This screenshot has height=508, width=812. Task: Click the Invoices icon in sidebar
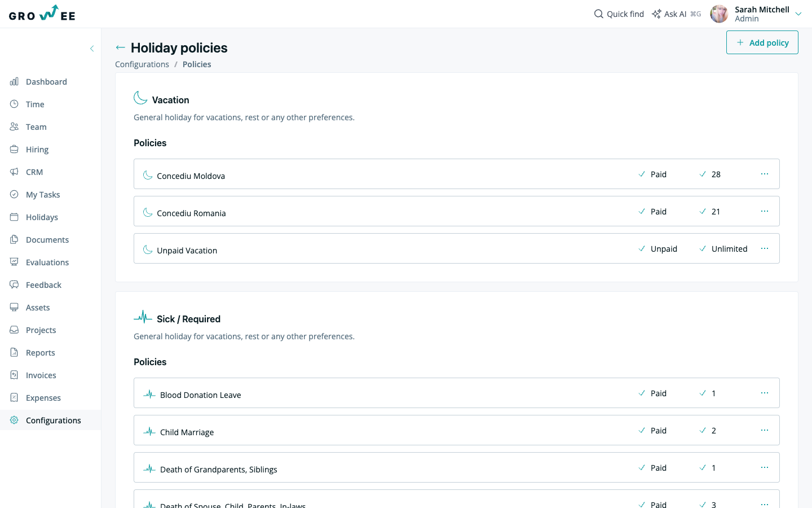pyautogui.click(x=14, y=375)
